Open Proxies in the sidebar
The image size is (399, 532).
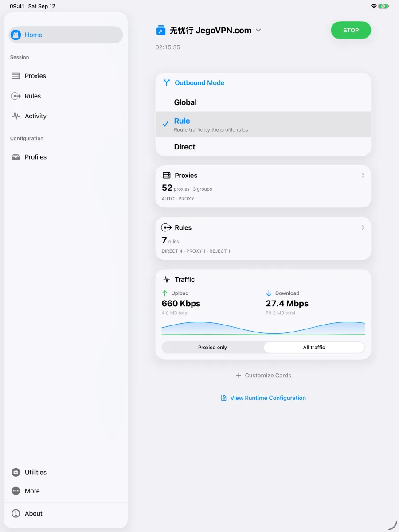[x=66, y=76]
